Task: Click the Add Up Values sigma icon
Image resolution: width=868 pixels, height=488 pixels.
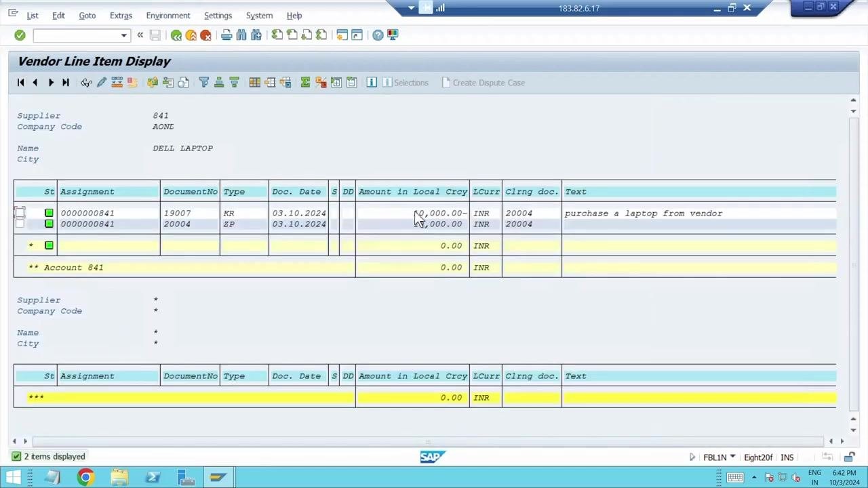Action: (x=305, y=83)
